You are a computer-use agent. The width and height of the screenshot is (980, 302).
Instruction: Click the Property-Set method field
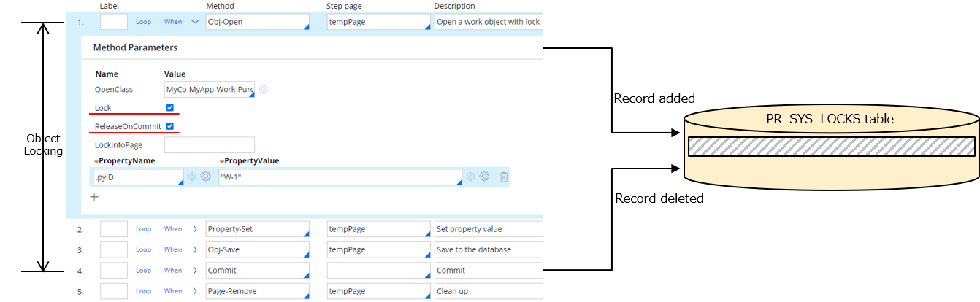(x=258, y=229)
